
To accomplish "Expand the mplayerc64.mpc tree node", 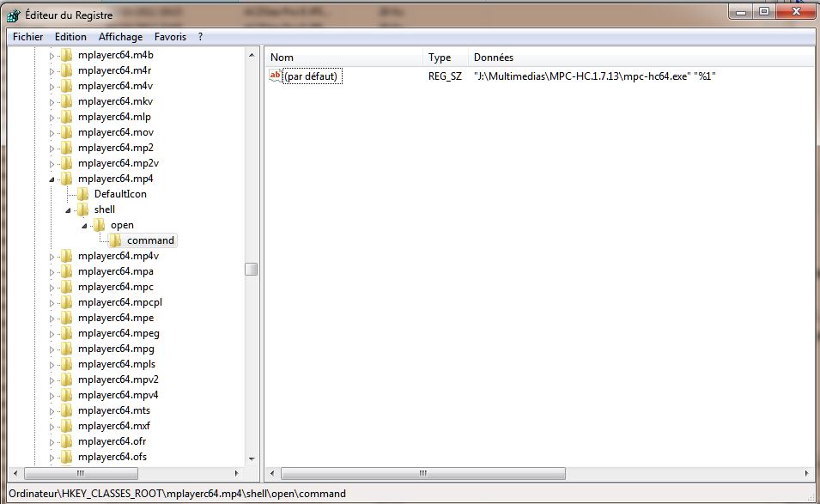I will 52,288.
